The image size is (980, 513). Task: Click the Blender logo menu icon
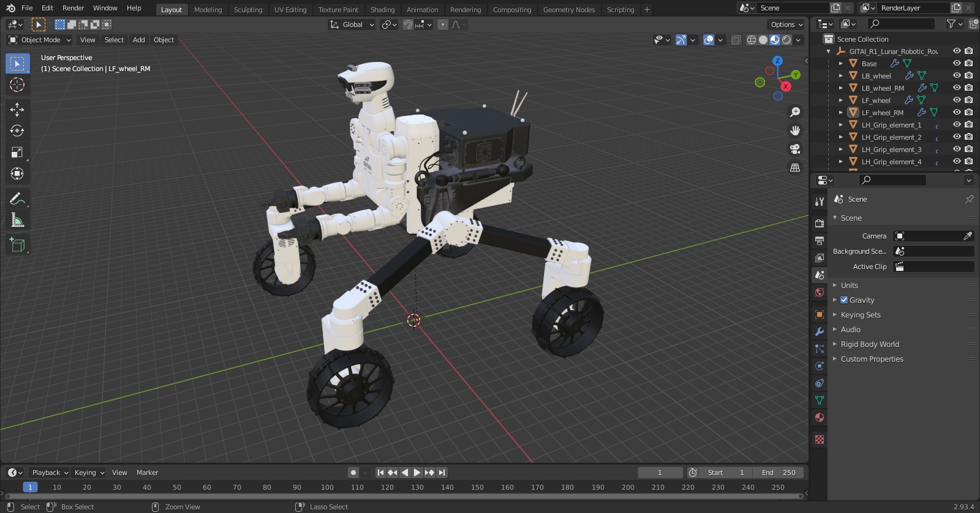point(10,8)
